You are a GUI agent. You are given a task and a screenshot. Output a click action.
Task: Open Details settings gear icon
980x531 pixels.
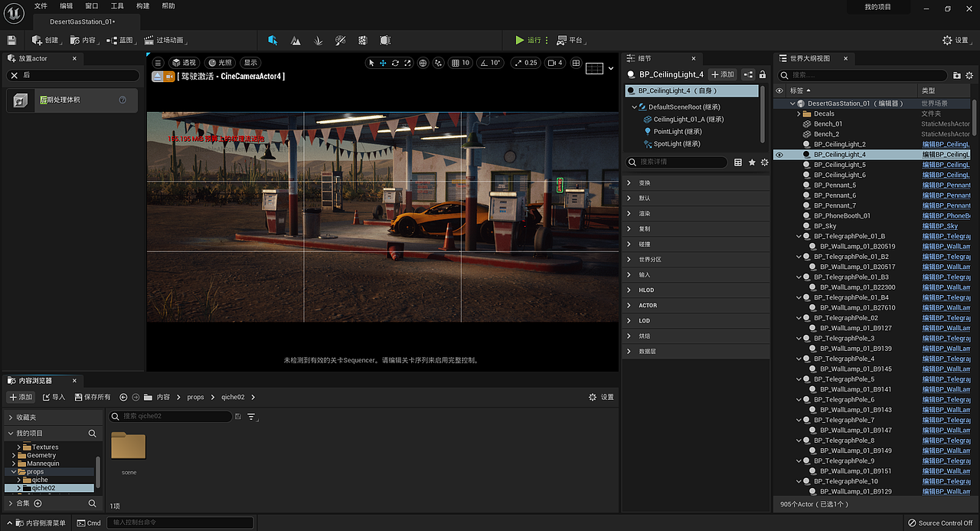coord(764,162)
